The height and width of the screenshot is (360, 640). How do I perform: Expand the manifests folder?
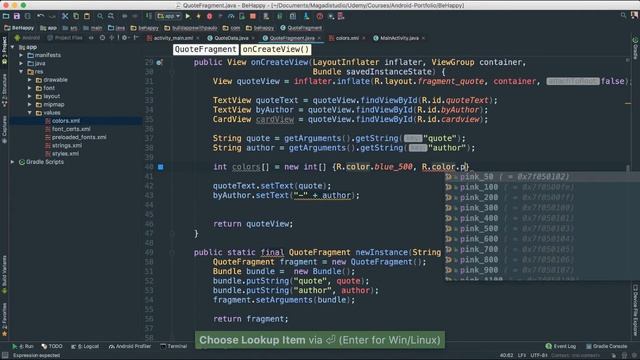[x=21, y=55]
